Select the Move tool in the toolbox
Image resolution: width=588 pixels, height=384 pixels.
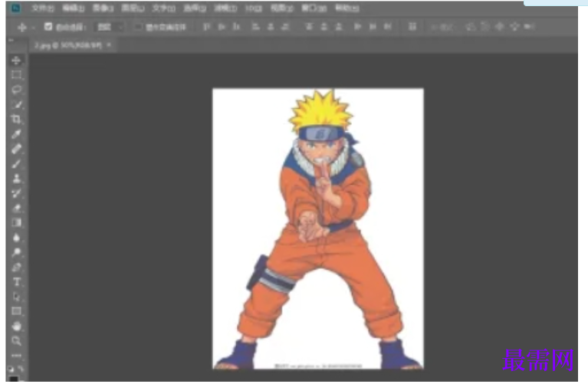pos(16,61)
